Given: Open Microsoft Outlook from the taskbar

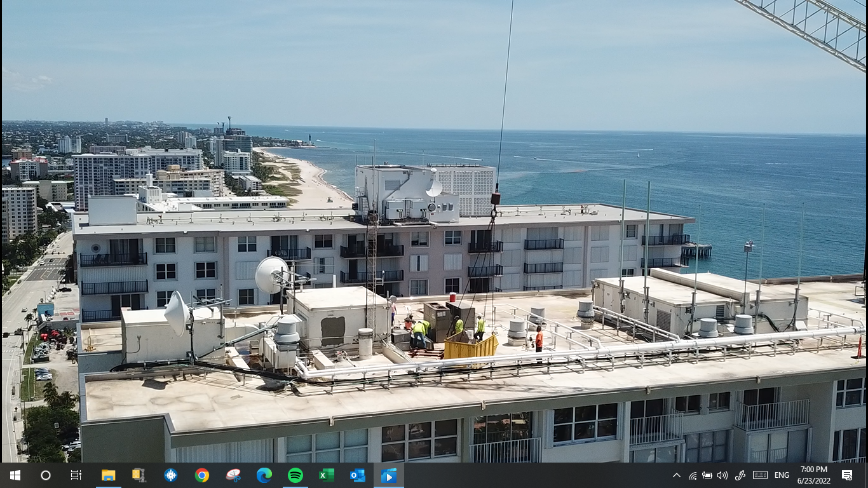Looking at the screenshot, I should point(358,475).
